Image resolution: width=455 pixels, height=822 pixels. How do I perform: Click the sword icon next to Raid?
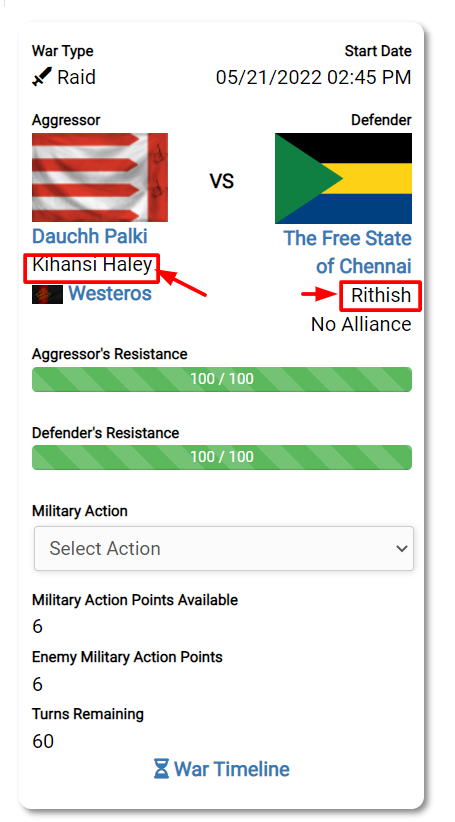pyautogui.click(x=41, y=77)
